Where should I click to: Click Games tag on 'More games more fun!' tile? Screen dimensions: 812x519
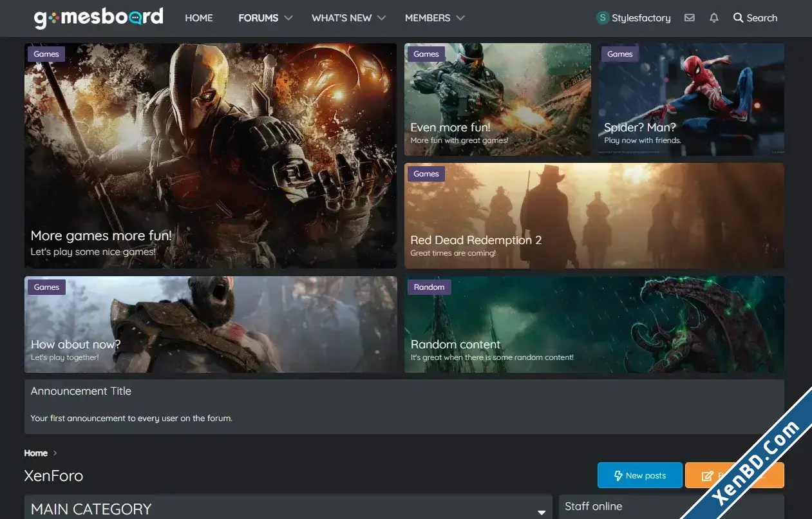[x=46, y=54]
